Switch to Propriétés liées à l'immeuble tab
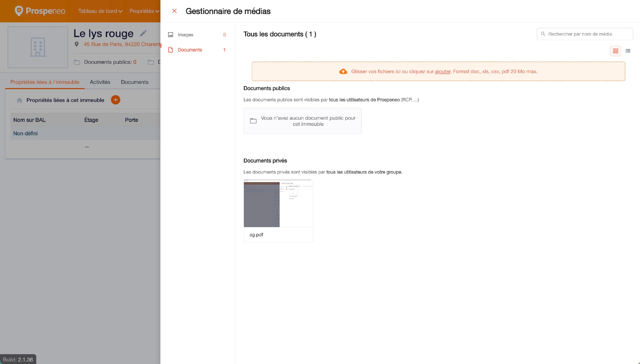The height and width of the screenshot is (364, 640). pos(45,82)
